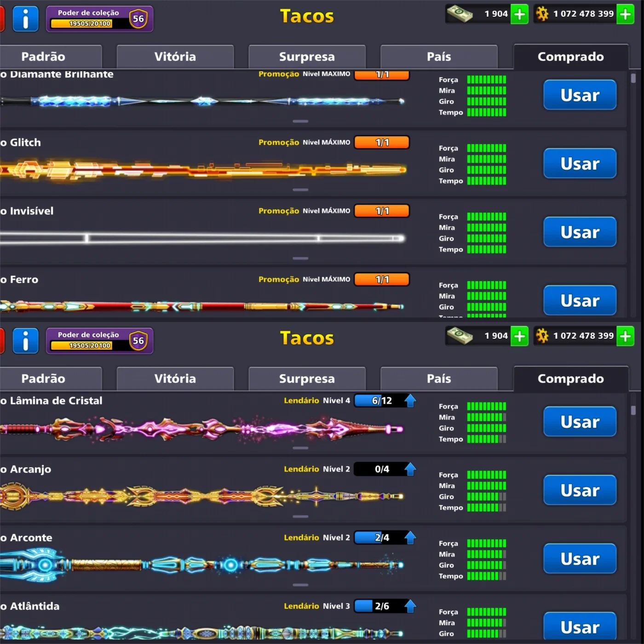Select the Lâmina de Cristal cue image
Viewport: 644px width, 644px height.
202,429
